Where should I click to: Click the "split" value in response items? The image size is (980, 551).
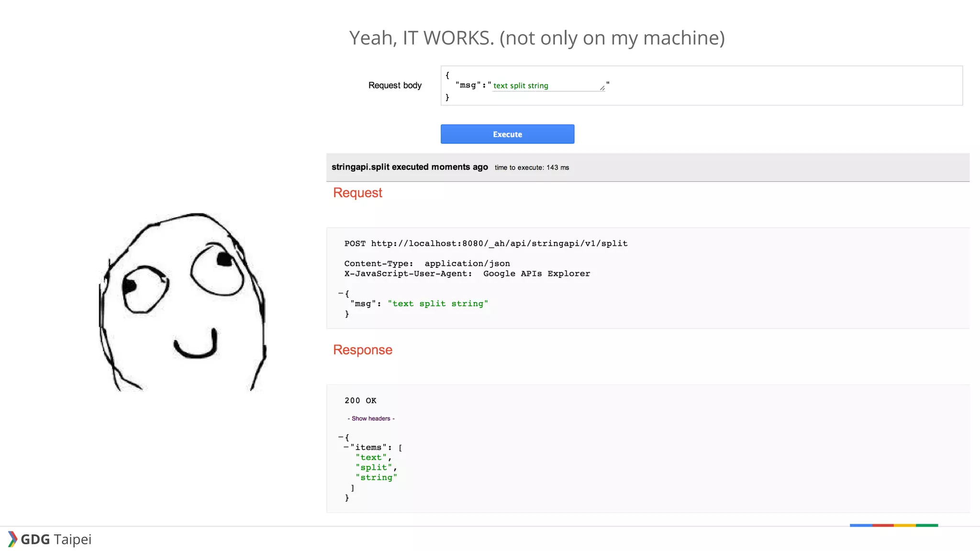pyautogui.click(x=374, y=467)
